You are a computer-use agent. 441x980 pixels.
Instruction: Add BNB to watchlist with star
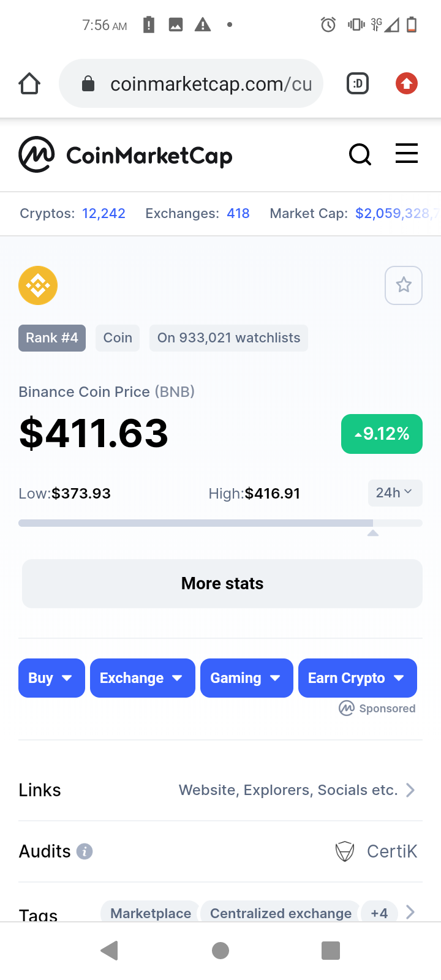(404, 285)
